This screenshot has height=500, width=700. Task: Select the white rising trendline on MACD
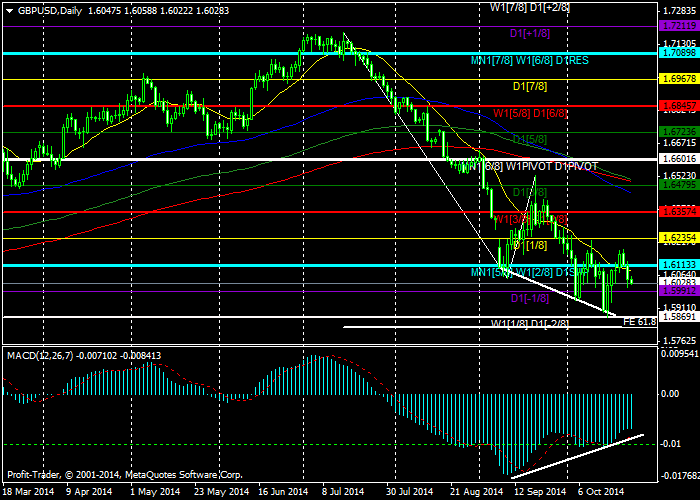point(577,456)
